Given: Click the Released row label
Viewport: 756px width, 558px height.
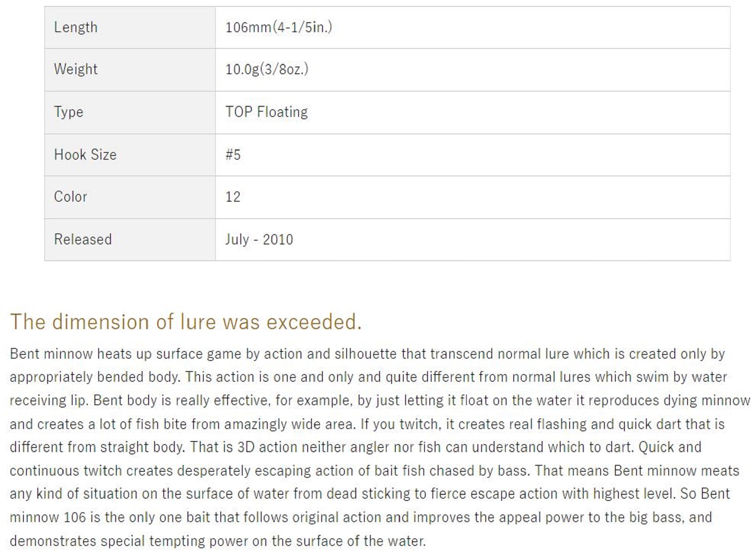Looking at the screenshot, I should pyautogui.click(x=83, y=239).
